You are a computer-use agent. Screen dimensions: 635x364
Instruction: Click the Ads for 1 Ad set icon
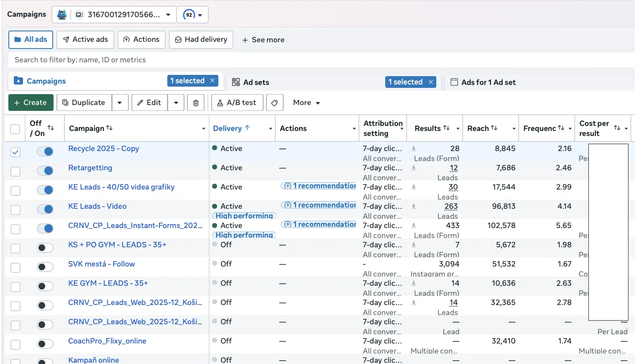click(x=454, y=82)
